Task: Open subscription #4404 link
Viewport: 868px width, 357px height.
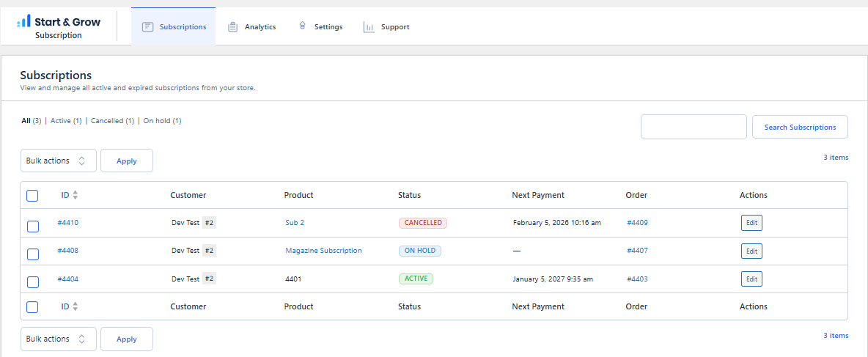Action: point(68,279)
